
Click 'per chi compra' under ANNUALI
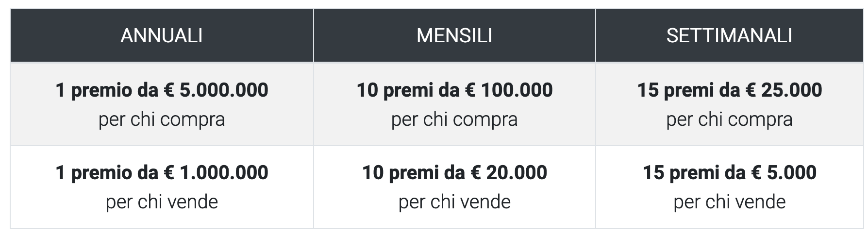point(162,119)
